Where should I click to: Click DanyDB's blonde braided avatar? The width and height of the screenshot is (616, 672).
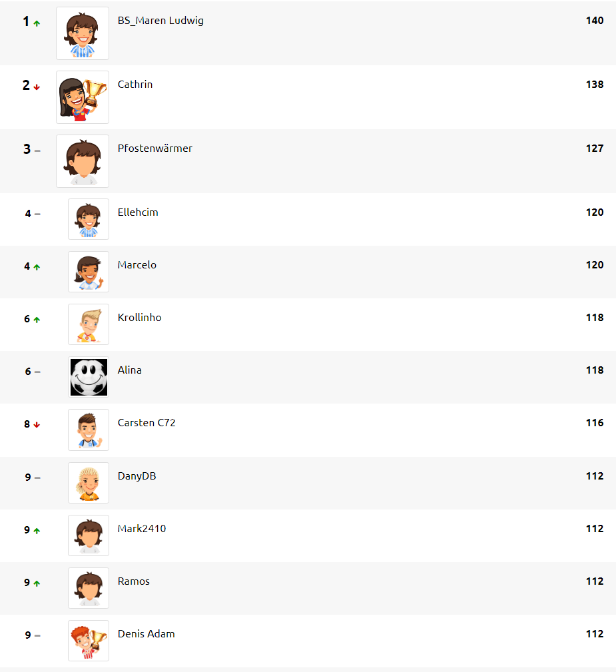[89, 483]
